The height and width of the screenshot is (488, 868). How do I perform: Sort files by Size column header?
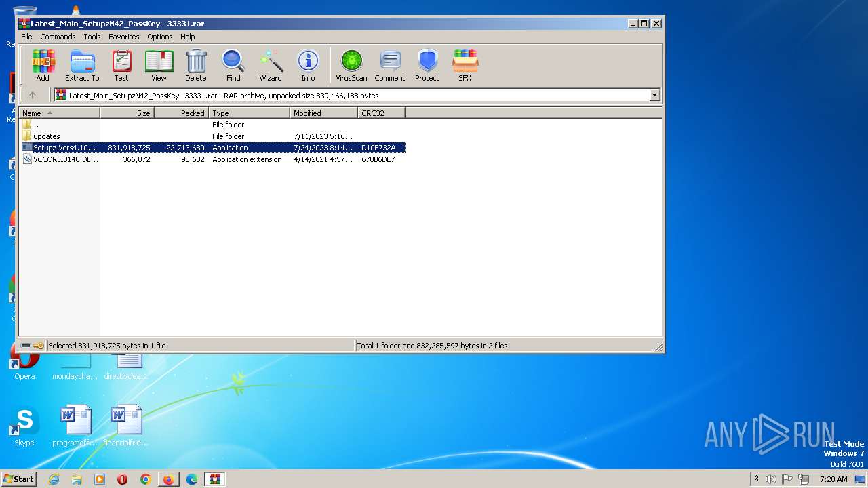click(127, 113)
